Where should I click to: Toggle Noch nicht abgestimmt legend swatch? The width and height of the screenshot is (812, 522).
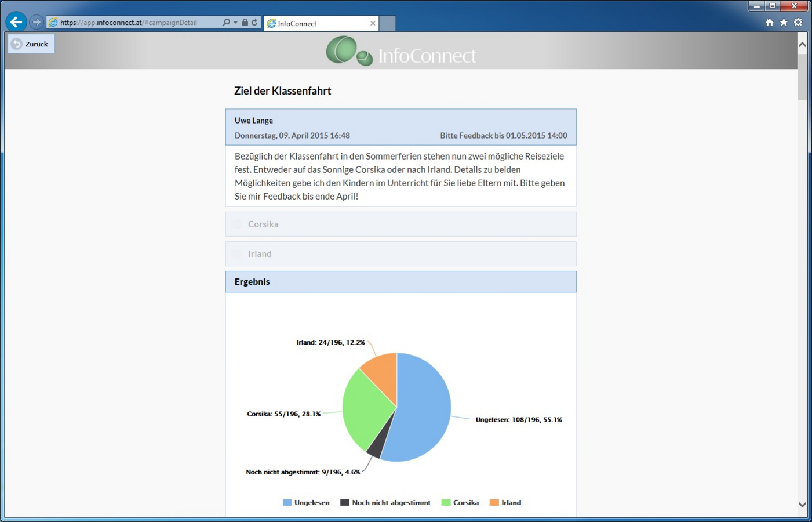click(x=345, y=503)
